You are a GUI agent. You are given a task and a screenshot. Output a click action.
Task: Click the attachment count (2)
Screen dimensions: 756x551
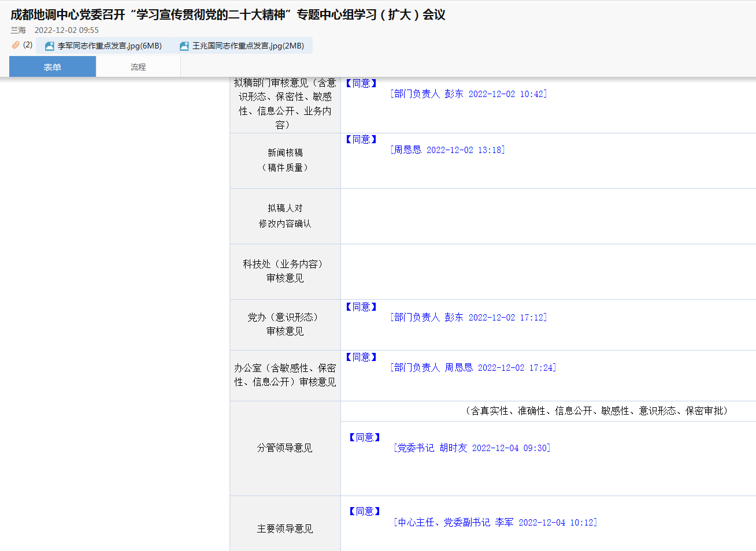point(28,45)
